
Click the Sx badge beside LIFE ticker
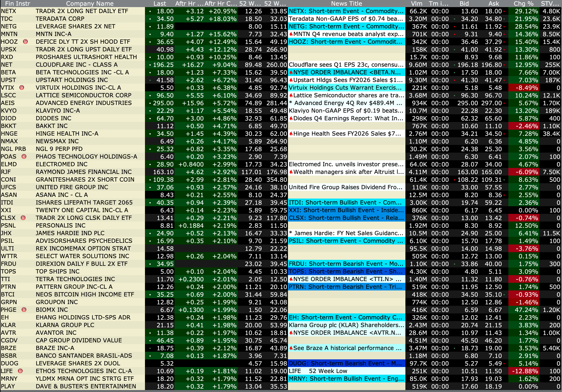tap(20, 371)
